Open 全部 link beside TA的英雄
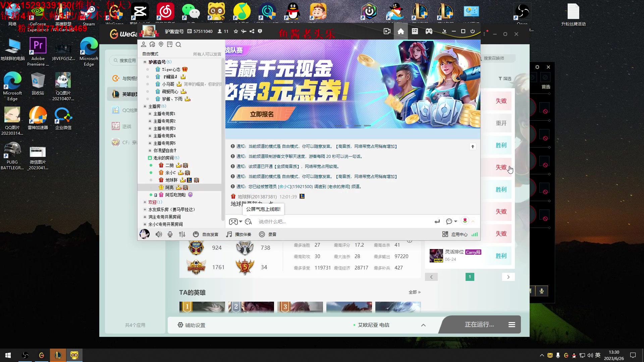Viewport: 644px width, 362px height. (415, 292)
